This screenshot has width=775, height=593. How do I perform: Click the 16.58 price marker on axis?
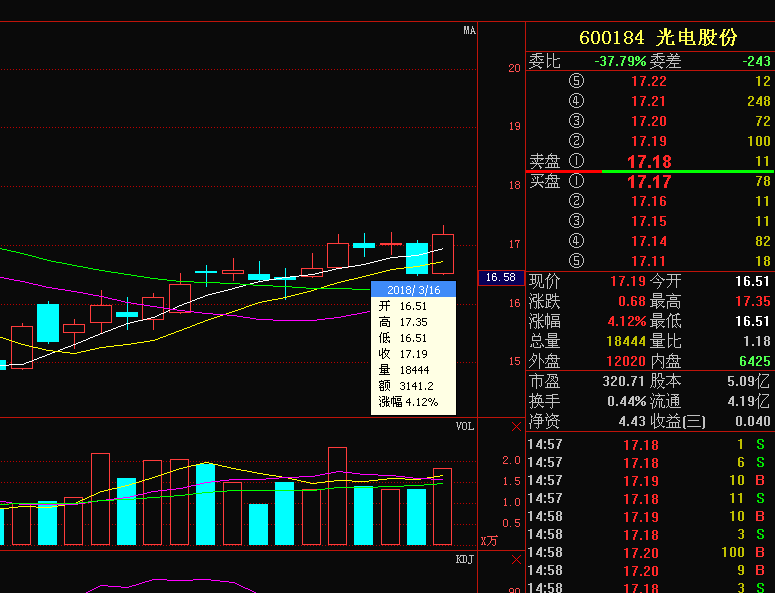click(x=500, y=278)
